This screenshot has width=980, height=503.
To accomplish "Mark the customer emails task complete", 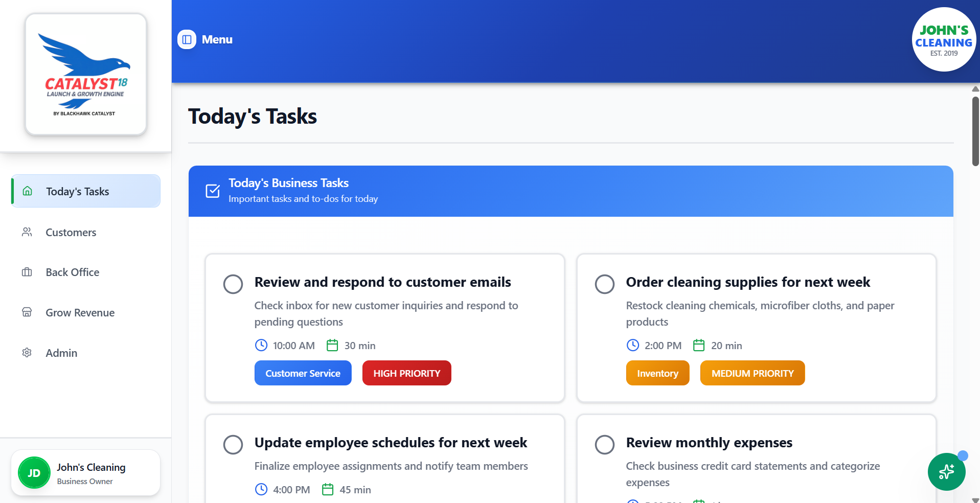I will pos(233,284).
